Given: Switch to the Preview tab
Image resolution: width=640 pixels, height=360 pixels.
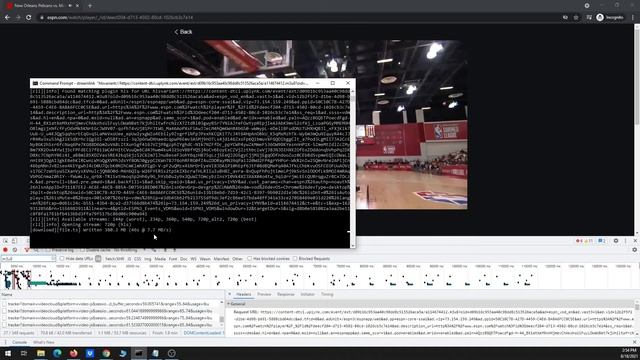Looking at the screenshot, I should pos(264,294).
